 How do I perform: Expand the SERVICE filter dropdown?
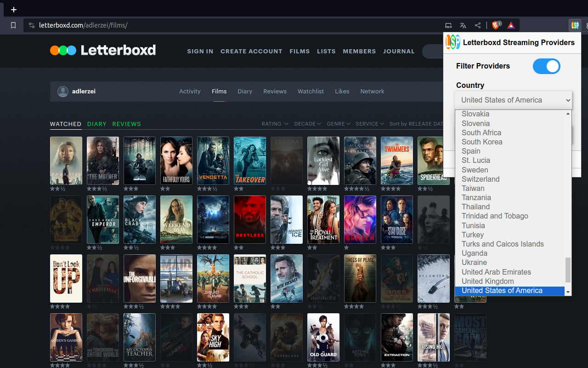pyautogui.click(x=370, y=124)
